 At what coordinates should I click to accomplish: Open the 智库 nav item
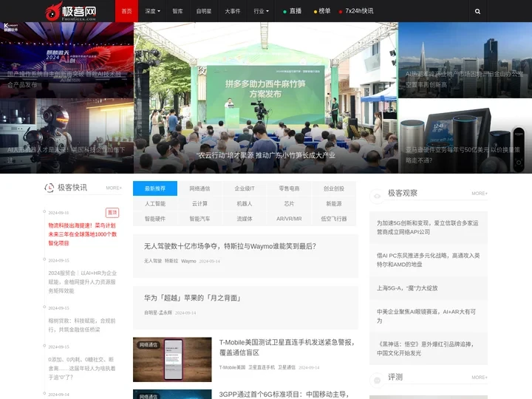177,11
